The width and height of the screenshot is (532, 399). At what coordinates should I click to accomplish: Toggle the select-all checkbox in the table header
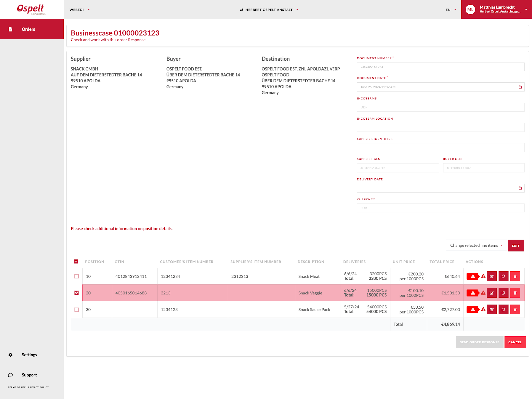76,262
